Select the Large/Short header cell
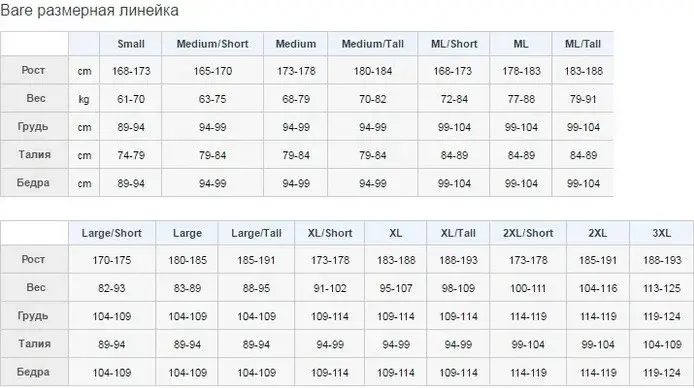Viewport: 694px width, 388px height. [x=112, y=233]
